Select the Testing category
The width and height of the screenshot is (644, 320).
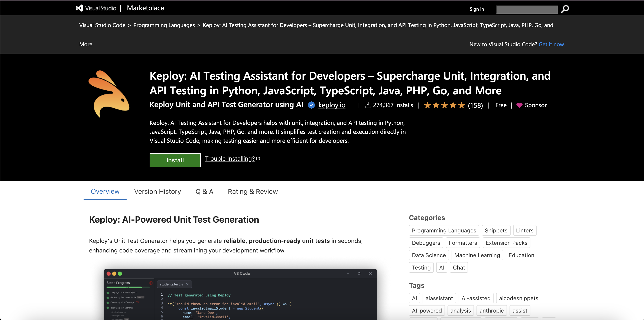click(421, 268)
